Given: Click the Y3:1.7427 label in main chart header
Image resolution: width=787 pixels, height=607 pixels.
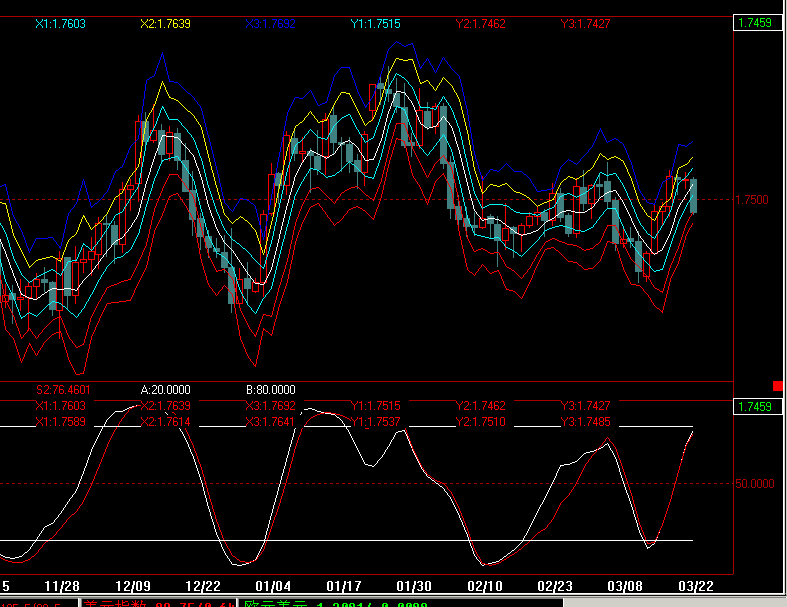Looking at the screenshot, I should coord(585,24).
